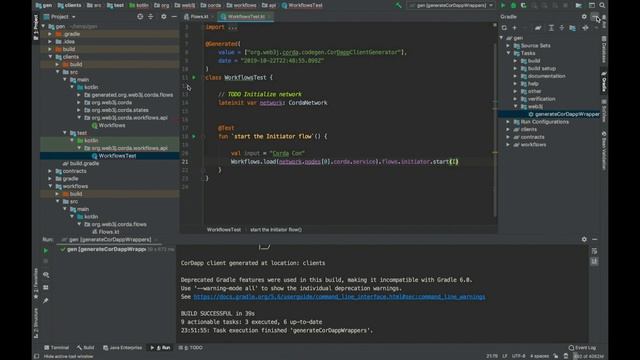Screen dimensions: 640x360
Task: Open the Java Enterprise tool window button
Action: click(122, 348)
